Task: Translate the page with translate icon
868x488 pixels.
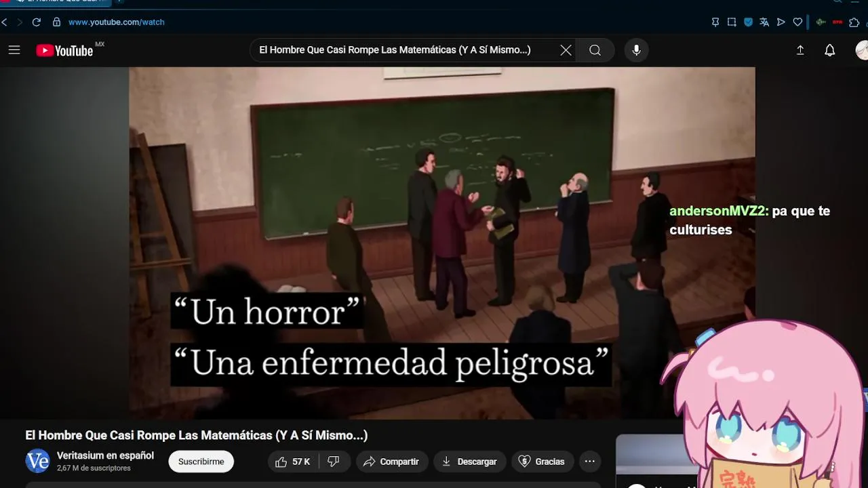Action: (x=764, y=22)
